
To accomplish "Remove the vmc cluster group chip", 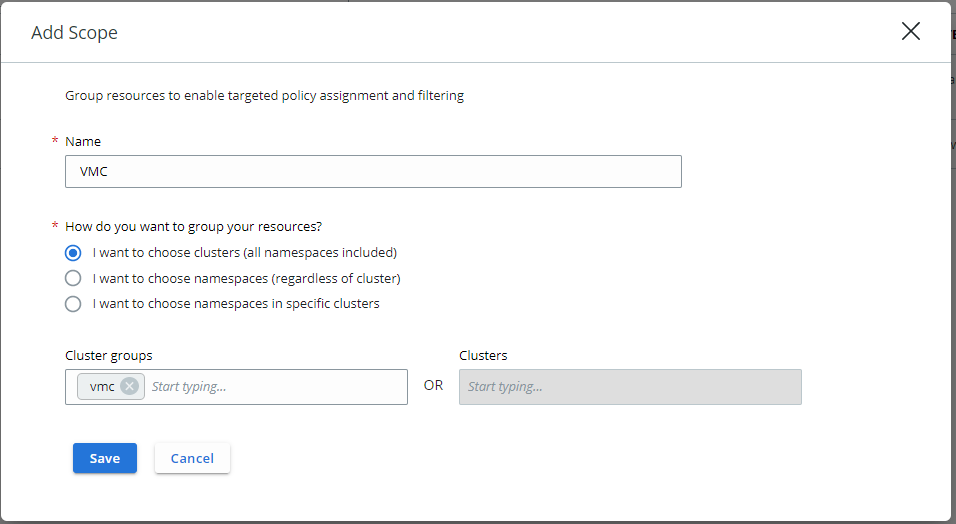I will click(130, 386).
